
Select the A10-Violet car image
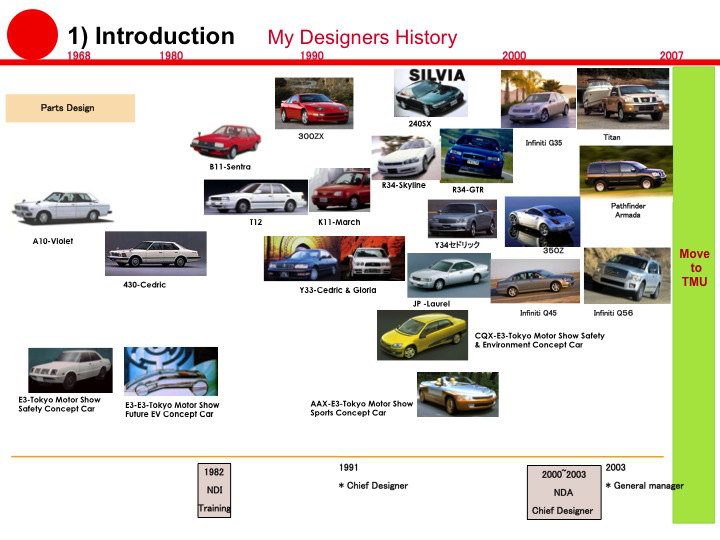pyautogui.click(x=62, y=208)
